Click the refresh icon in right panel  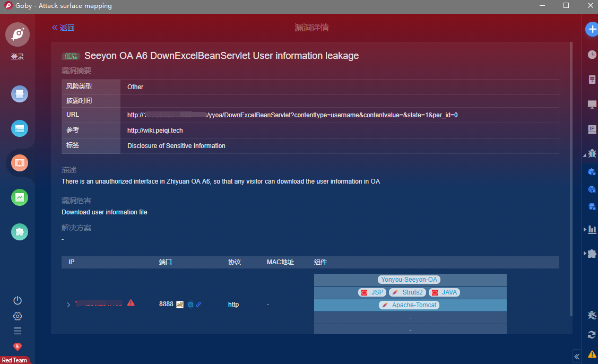592,334
